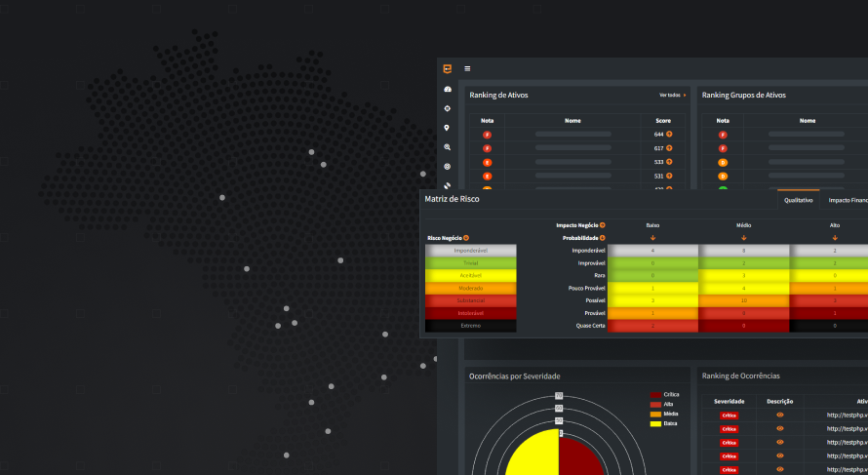The width and height of the screenshot is (868, 475).
Task: Open the hamburger menu
Action: [467, 68]
